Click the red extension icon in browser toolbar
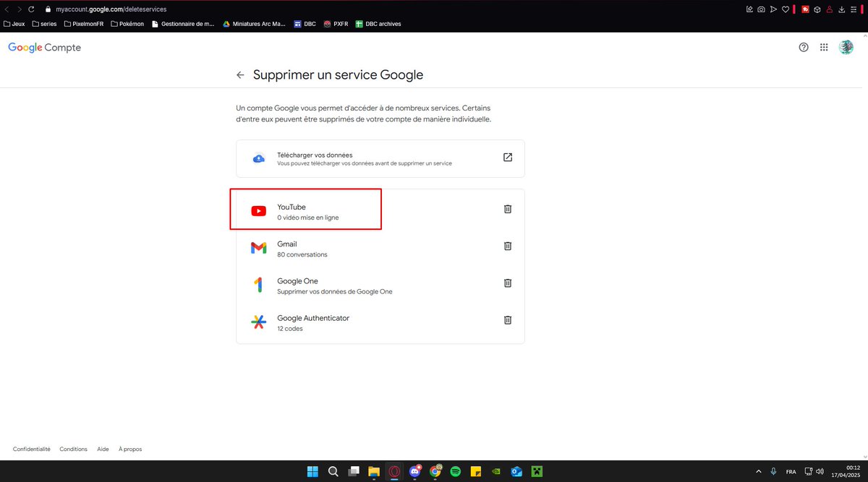The height and width of the screenshot is (482, 868). [x=805, y=9]
